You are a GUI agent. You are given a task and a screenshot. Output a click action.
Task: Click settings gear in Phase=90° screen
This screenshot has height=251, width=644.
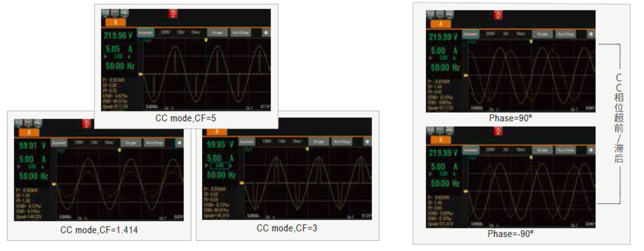click(591, 35)
